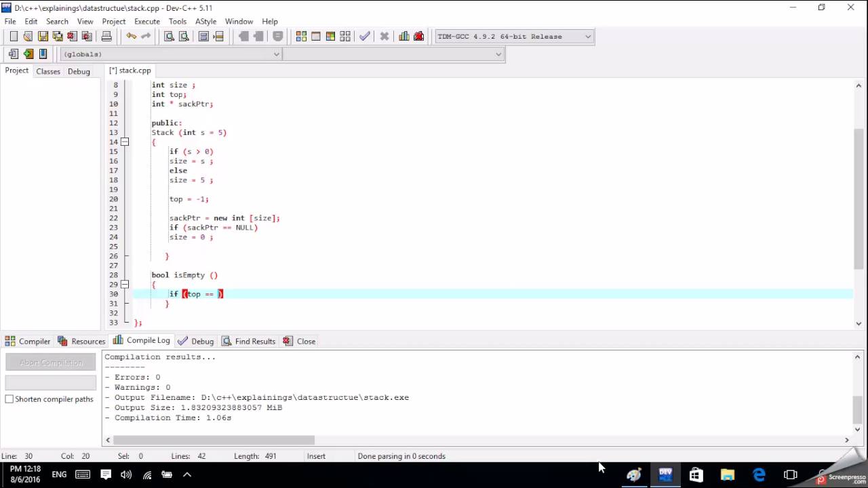This screenshot has height=488, width=868.
Task: Click the Compile & Run colored icon
Action: (330, 37)
